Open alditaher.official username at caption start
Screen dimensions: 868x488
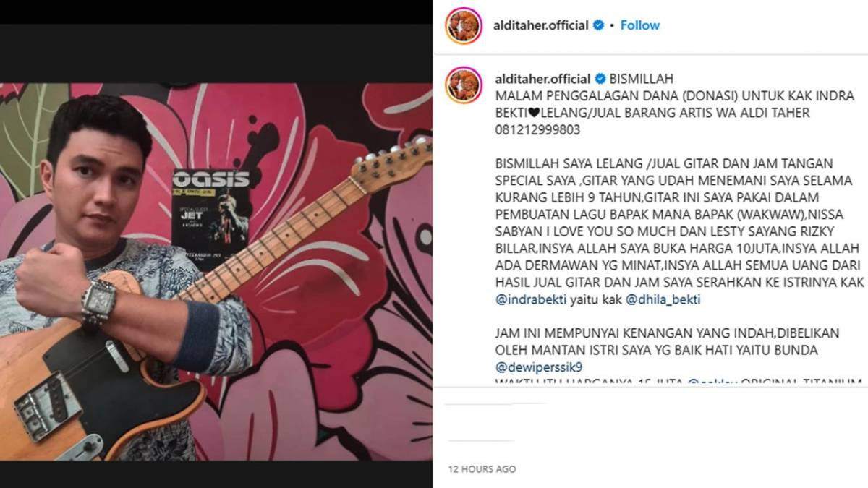pyautogui.click(x=542, y=79)
